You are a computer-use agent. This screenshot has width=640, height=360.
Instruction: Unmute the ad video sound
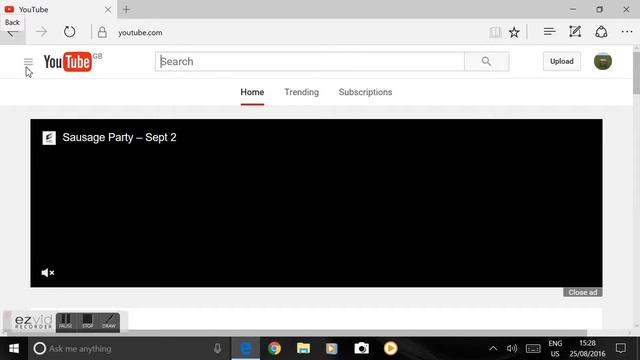[48, 273]
